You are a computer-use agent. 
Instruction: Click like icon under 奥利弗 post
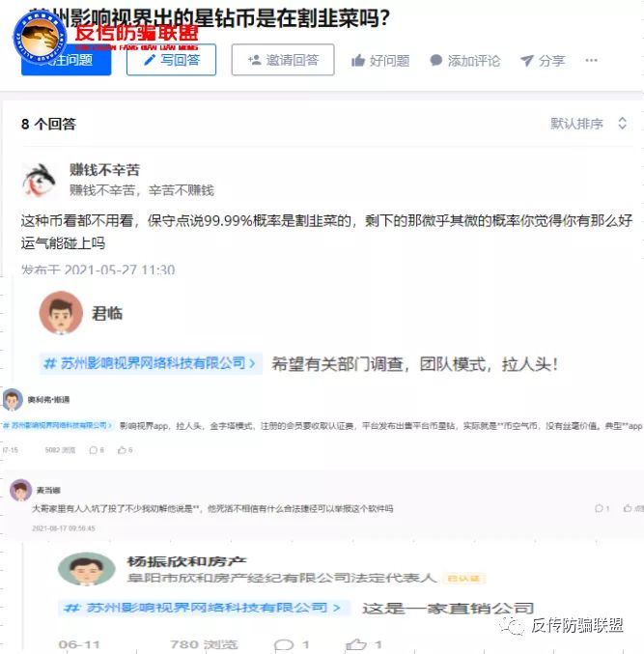tap(122, 450)
